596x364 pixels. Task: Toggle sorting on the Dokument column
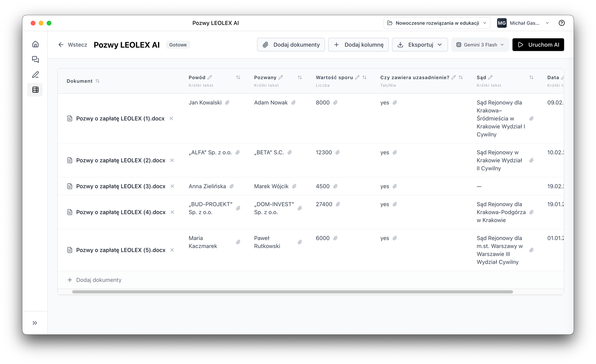point(97,81)
